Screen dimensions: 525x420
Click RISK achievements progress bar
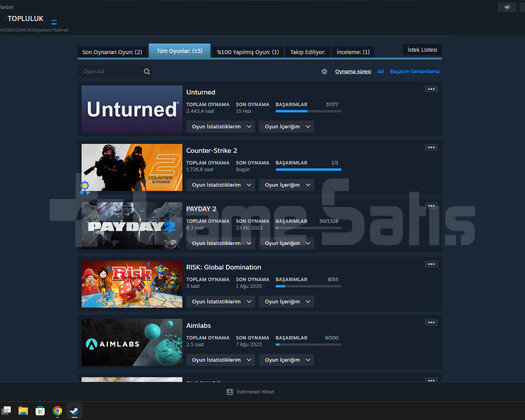tap(308, 286)
